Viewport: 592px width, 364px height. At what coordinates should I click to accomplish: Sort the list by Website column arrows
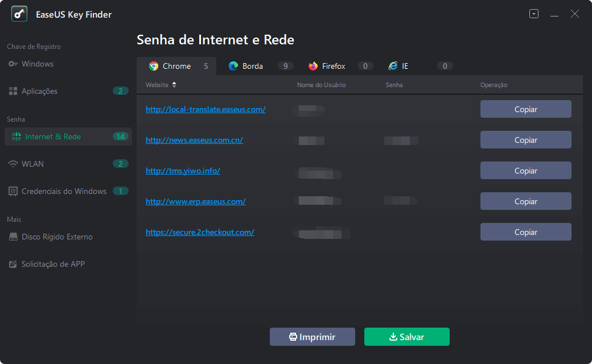click(174, 85)
